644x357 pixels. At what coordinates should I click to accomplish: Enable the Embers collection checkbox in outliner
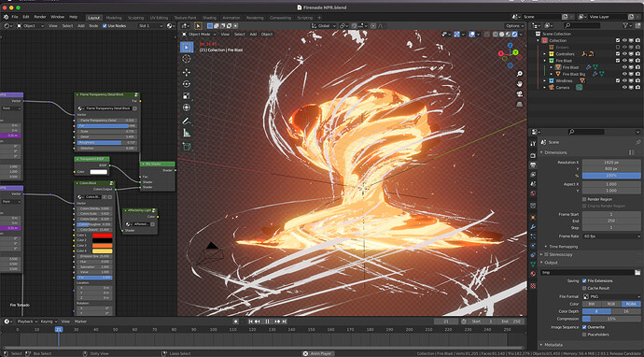[618, 48]
